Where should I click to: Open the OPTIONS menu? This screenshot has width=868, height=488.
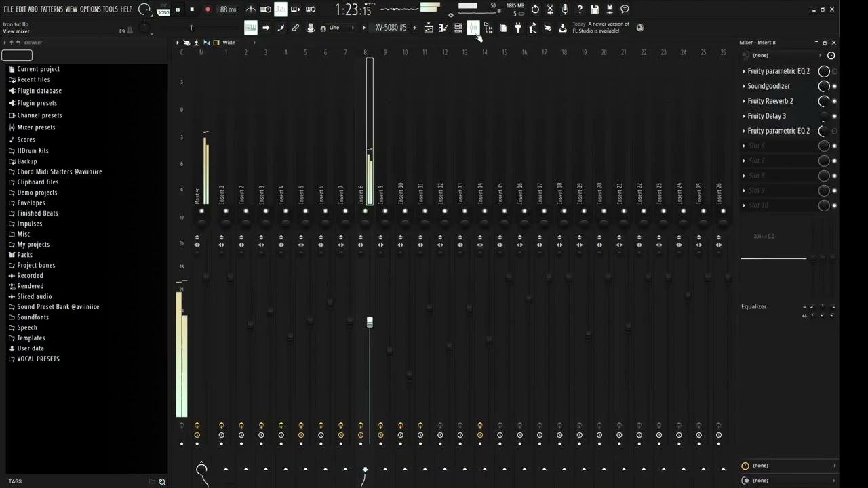(x=90, y=9)
